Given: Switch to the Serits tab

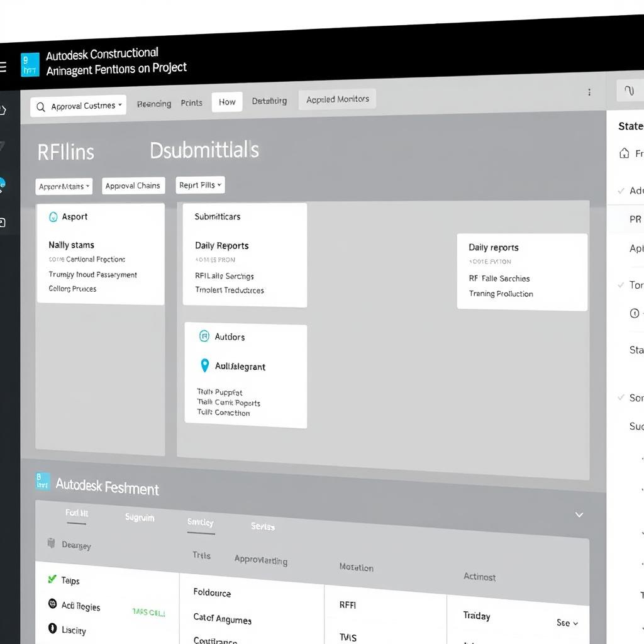Looking at the screenshot, I should tap(263, 526).
